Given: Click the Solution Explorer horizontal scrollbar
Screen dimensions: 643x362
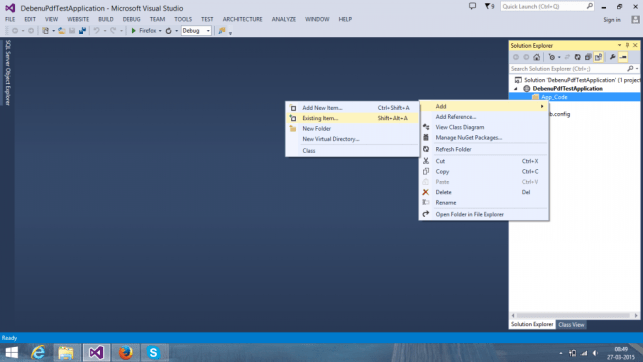Looking at the screenshot, I should [x=574, y=316].
